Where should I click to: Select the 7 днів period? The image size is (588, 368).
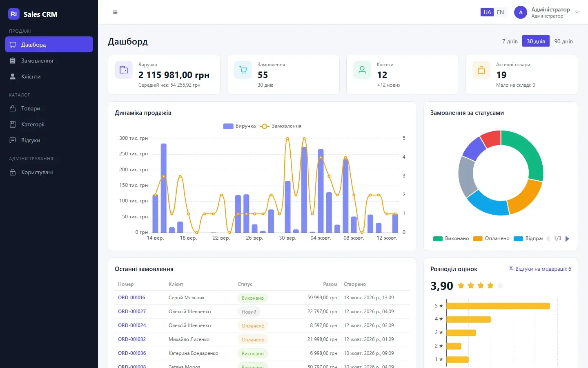510,41
